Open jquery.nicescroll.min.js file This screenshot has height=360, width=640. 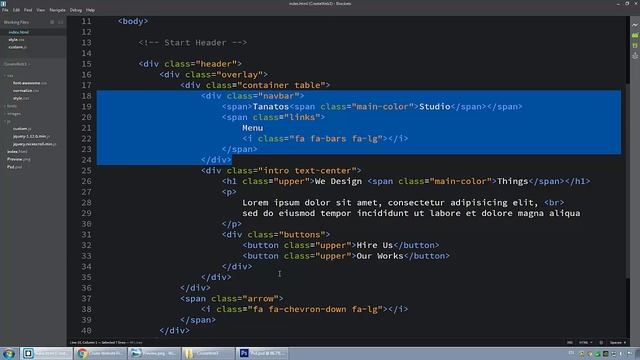pyautogui.click(x=35, y=144)
